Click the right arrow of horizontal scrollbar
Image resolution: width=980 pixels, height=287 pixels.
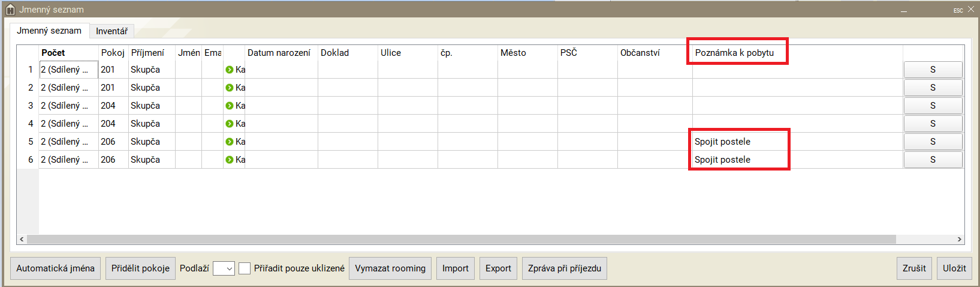(959, 239)
